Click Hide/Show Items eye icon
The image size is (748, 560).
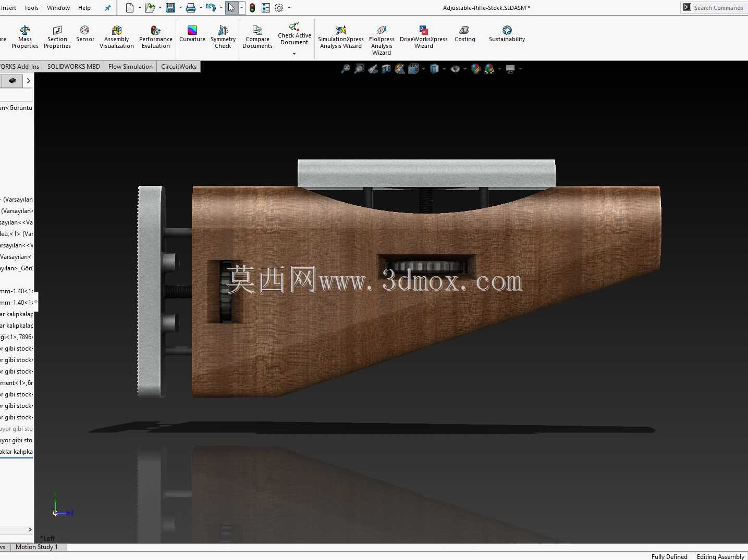tap(455, 69)
